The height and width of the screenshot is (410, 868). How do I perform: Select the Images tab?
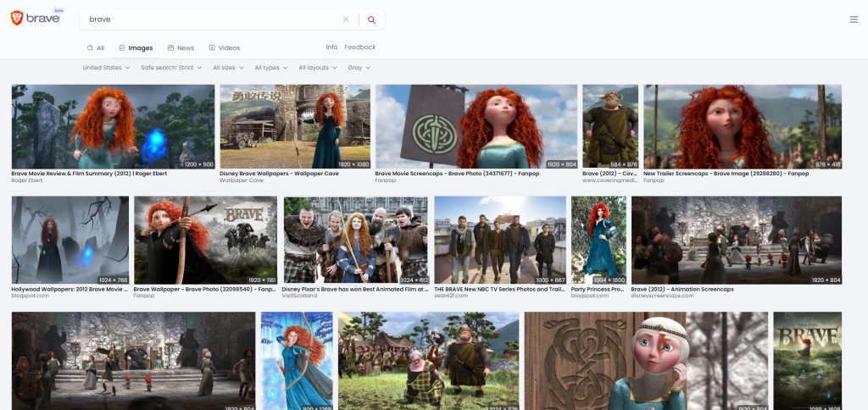tap(135, 48)
